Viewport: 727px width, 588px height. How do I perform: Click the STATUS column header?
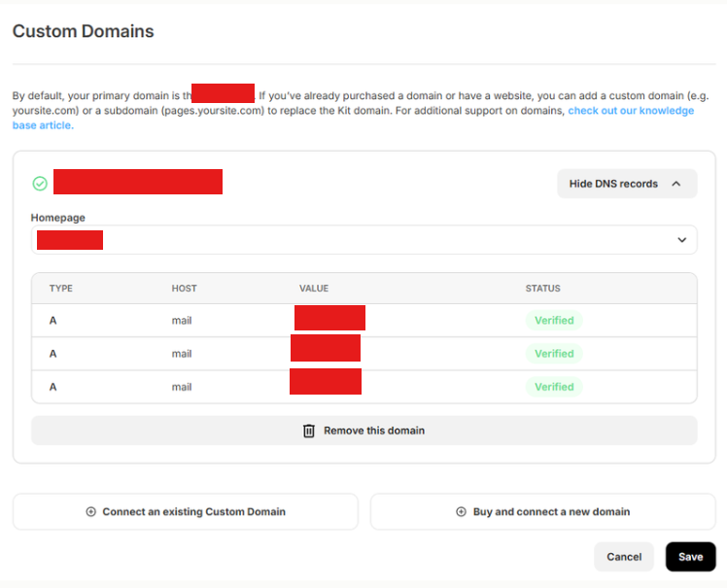tap(542, 289)
